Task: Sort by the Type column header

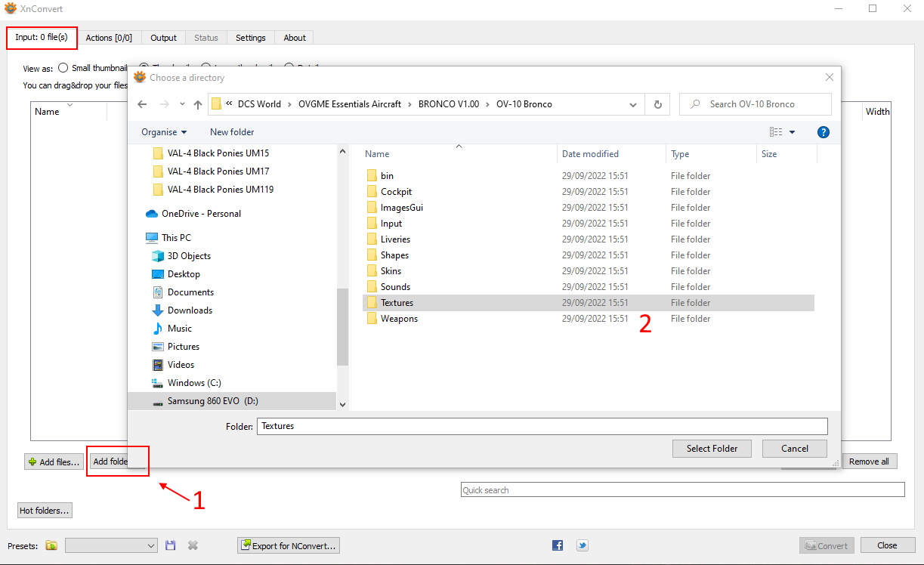Action: [x=711, y=154]
